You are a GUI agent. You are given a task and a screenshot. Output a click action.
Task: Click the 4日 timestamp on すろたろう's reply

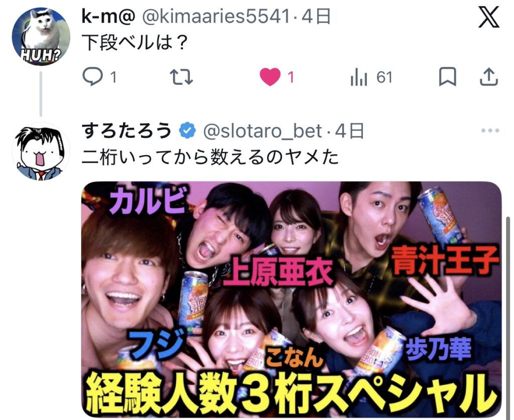(x=349, y=131)
